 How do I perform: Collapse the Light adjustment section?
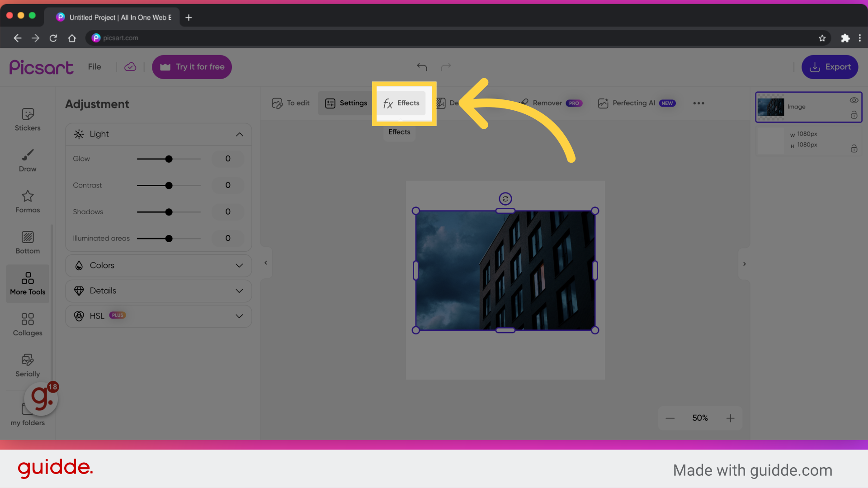(240, 134)
